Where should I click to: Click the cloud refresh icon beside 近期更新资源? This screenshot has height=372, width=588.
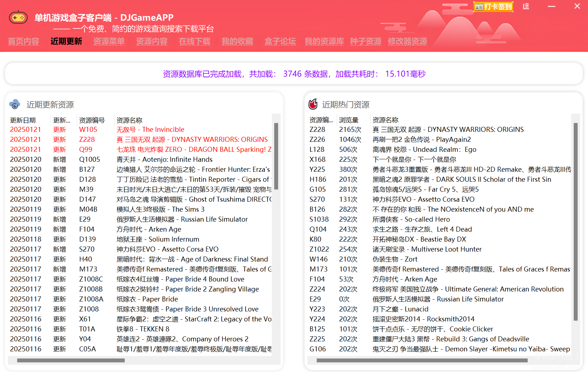click(15, 104)
